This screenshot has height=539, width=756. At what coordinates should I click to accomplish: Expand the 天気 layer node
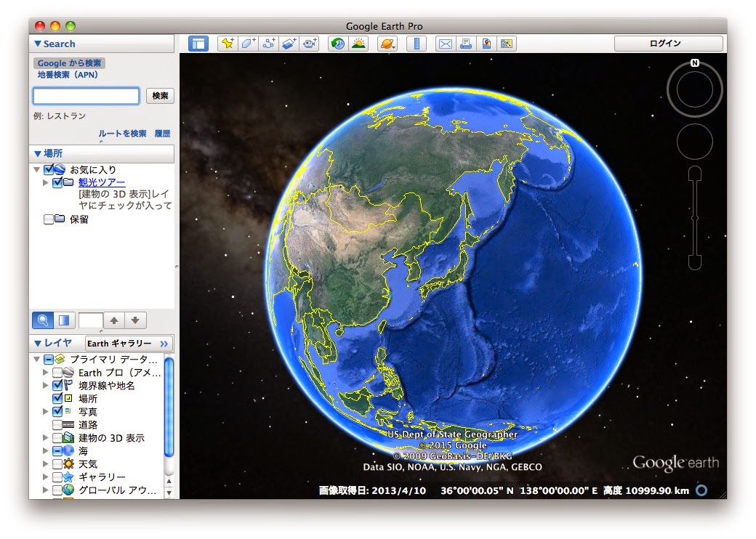tap(45, 464)
